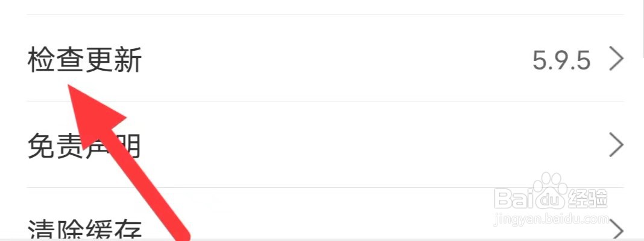Open the 检查更新 settings entry
This screenshot has width=644, height=241.
(325, 59)
